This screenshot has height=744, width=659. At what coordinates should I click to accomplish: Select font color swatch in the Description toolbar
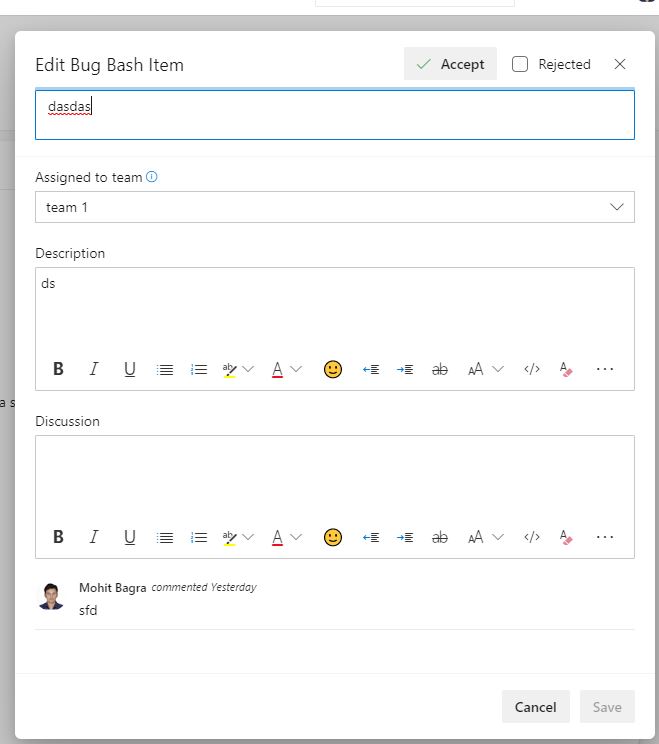(x=278, y=369)
